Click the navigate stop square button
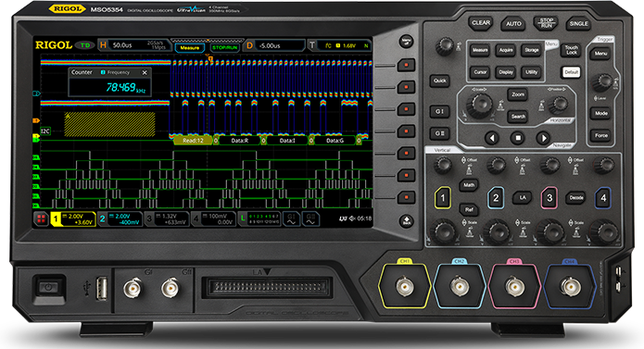Image resolution: width=644 pixels, height=349 pixels. pyautogui.click(x=518, y=138)
